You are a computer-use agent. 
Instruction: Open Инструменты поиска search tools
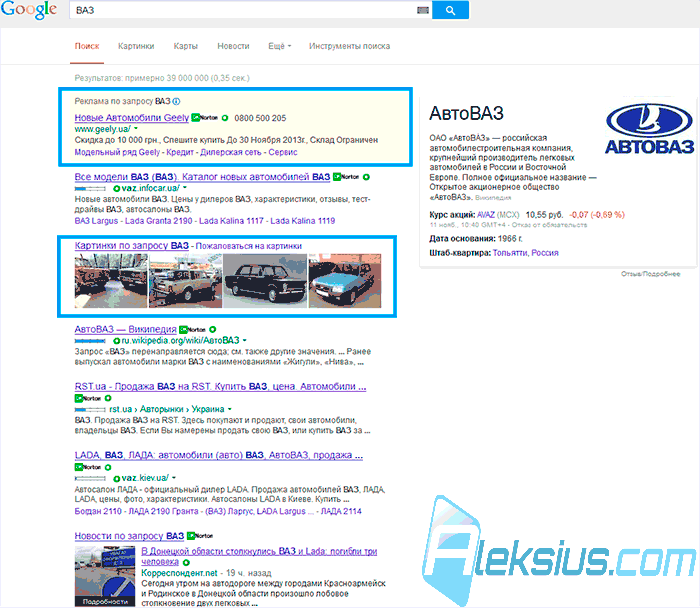coord(349,46)
